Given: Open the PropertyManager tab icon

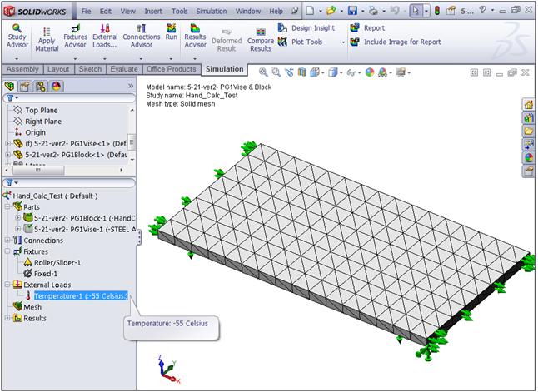Looking at the screenshot, I should [25, 86].
